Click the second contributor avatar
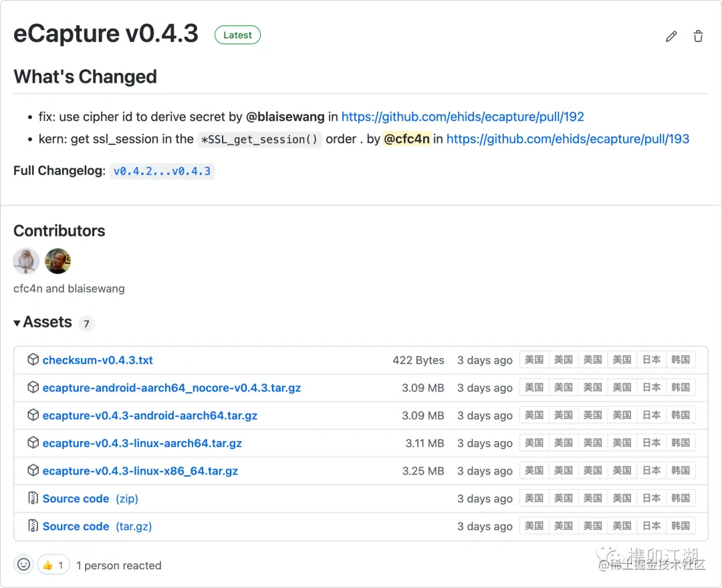722x588 pixels. 57,261
